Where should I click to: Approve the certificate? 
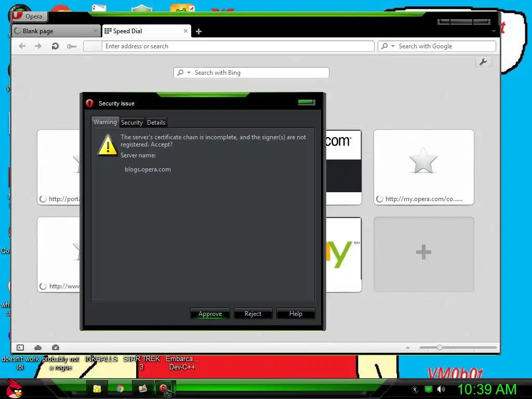(210, 314)
